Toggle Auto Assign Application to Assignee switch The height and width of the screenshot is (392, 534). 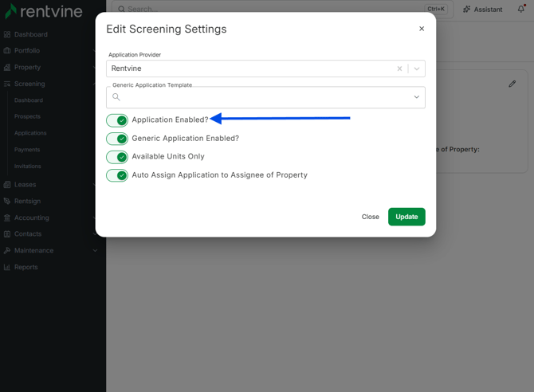click(117, 175)
